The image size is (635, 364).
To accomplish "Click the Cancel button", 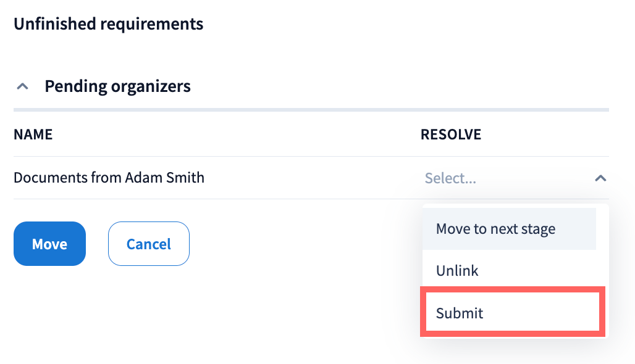I will click(x=148, y=244).
